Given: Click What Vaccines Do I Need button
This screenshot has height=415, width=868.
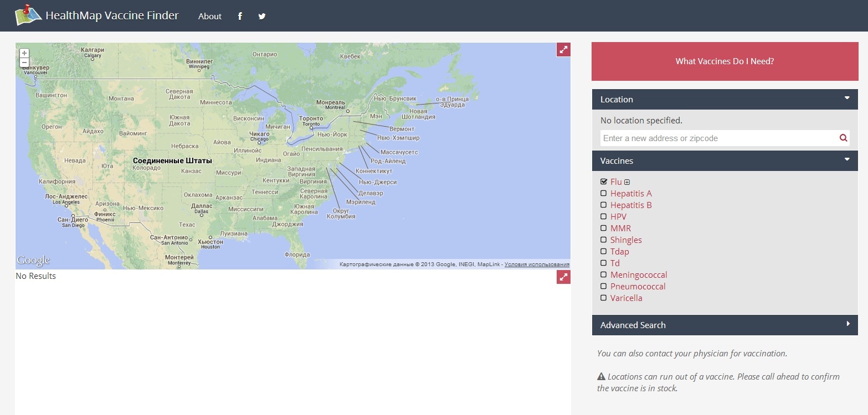Looking at the screenshot, I should click(725, 61).
